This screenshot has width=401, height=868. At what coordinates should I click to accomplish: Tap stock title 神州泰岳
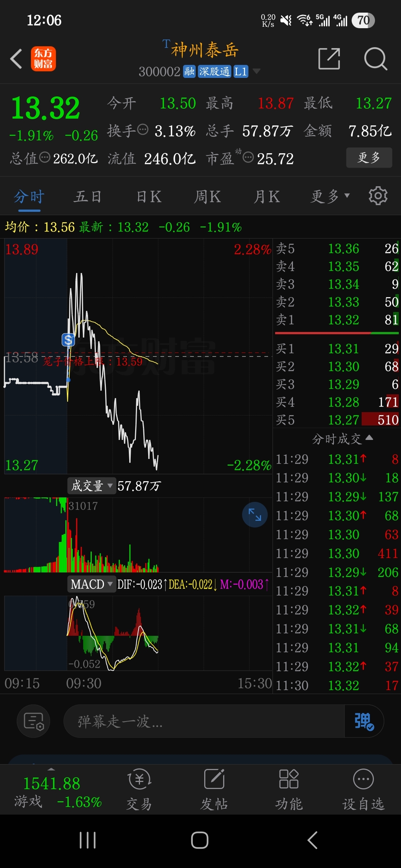205,50
